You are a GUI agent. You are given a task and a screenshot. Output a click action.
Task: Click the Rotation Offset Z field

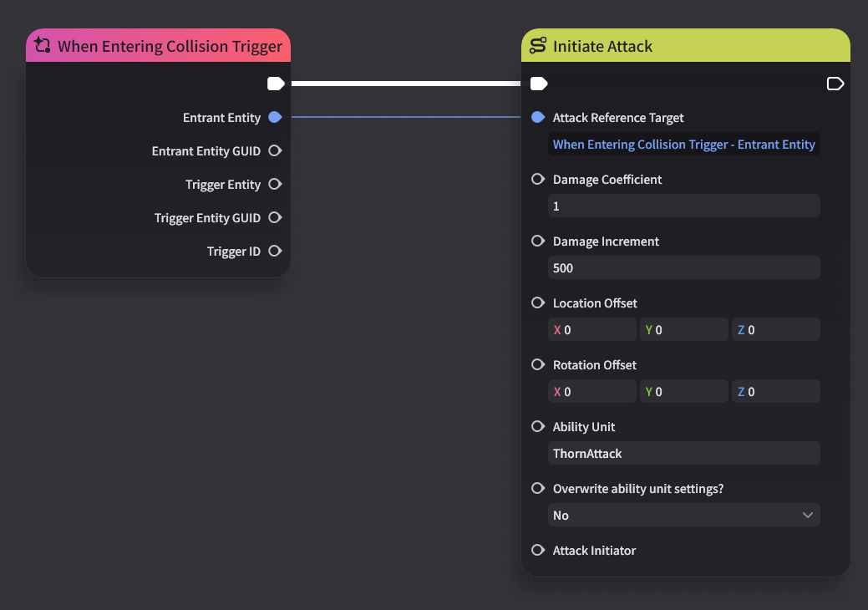coord(775,391)
